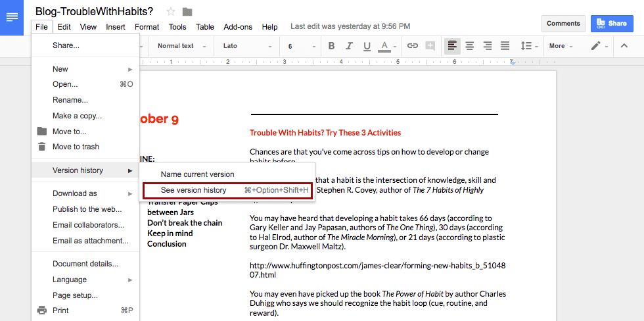Open the Add-ons menu
Screen dimensions: 644x321
[238, 27]
